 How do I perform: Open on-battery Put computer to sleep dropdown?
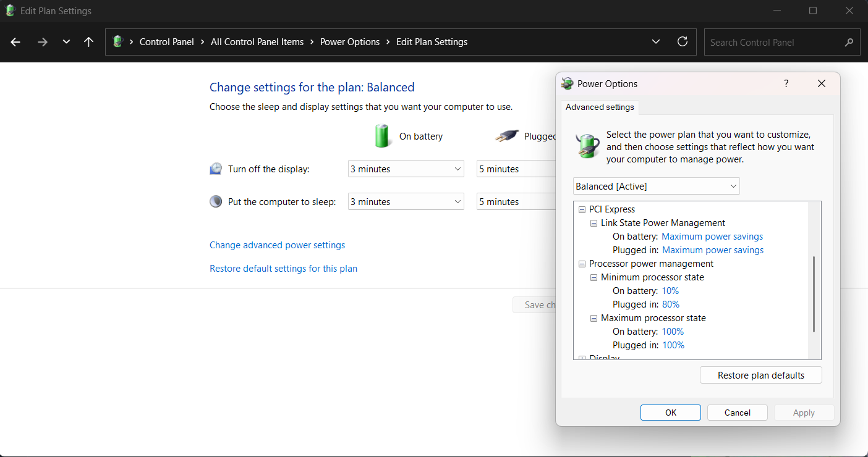click(406, 202)
